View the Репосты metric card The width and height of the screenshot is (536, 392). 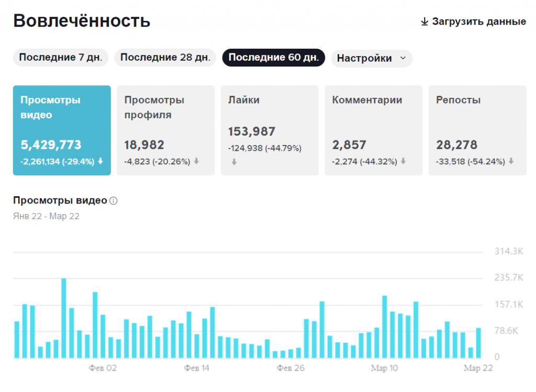click(x=477, y=130)
